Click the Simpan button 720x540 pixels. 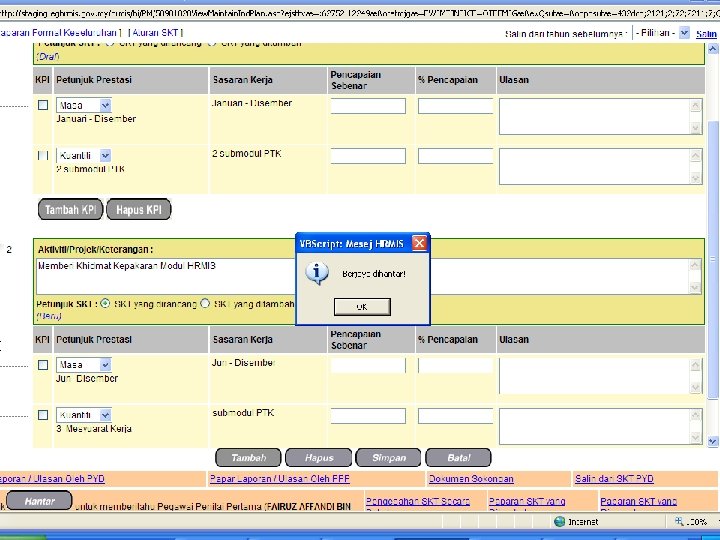(x=388, y=458)
